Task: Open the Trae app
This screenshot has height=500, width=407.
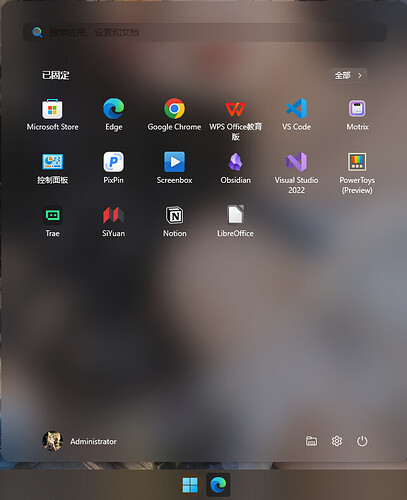Action: point(52,221)
